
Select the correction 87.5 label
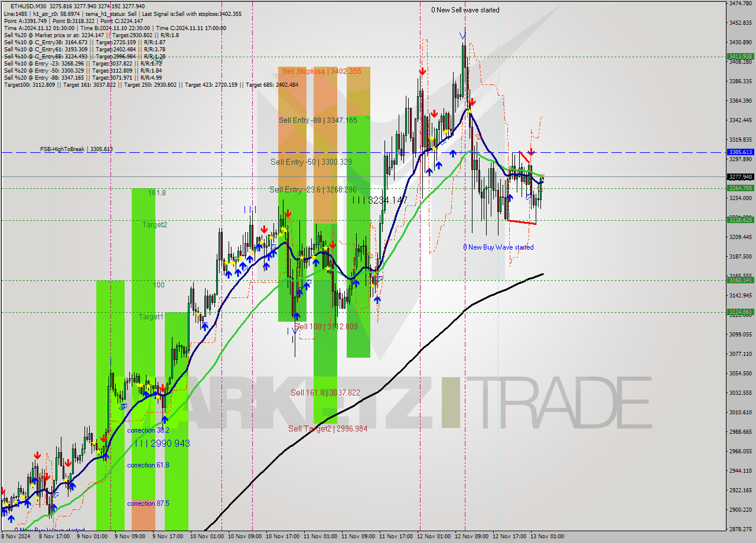pos(148,503)
